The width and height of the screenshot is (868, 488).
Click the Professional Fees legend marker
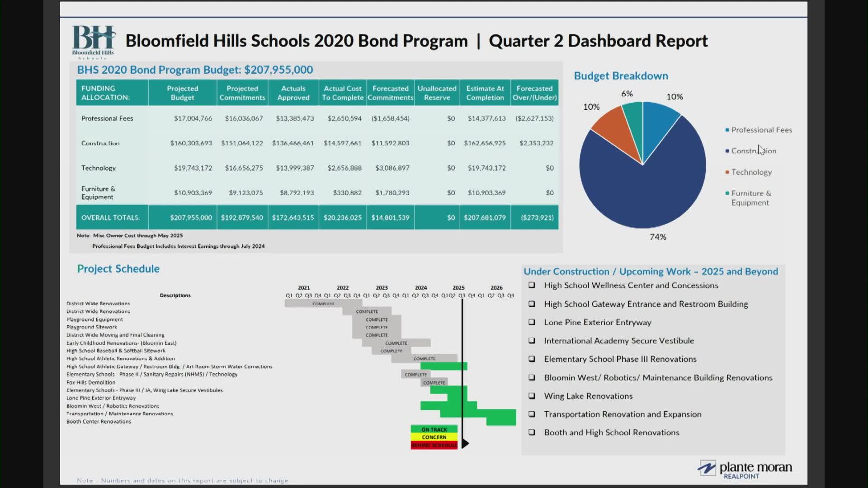coord(727,130)
